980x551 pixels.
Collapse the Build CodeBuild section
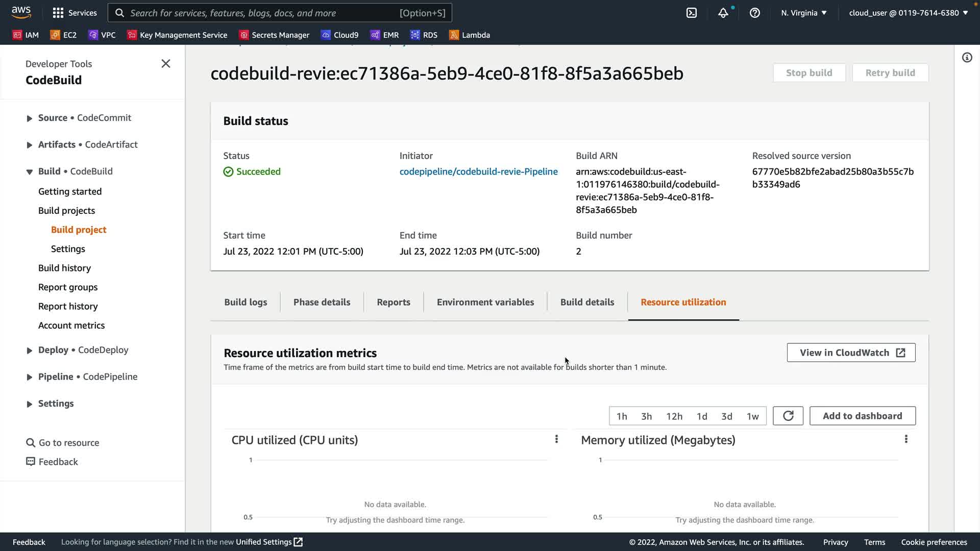coord(30,172)
